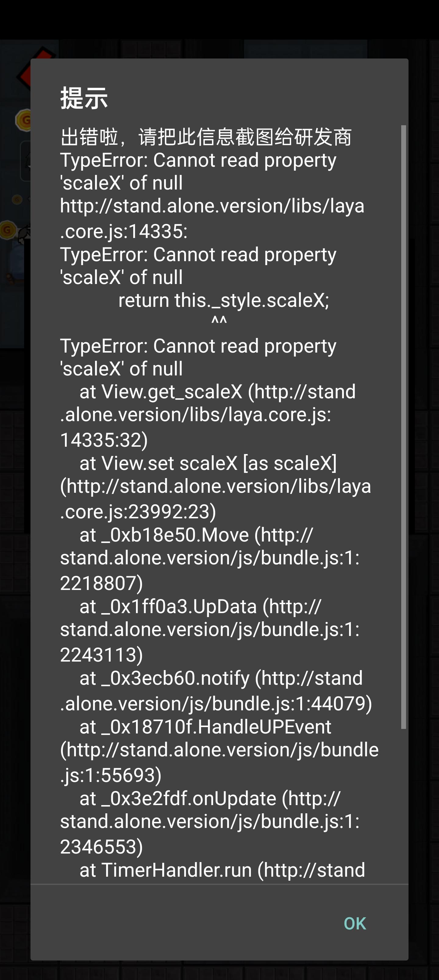Tap the '_0x18710f.HandleUPEvent' stack frame
This screenshot has height=980, width=439.
205,727
